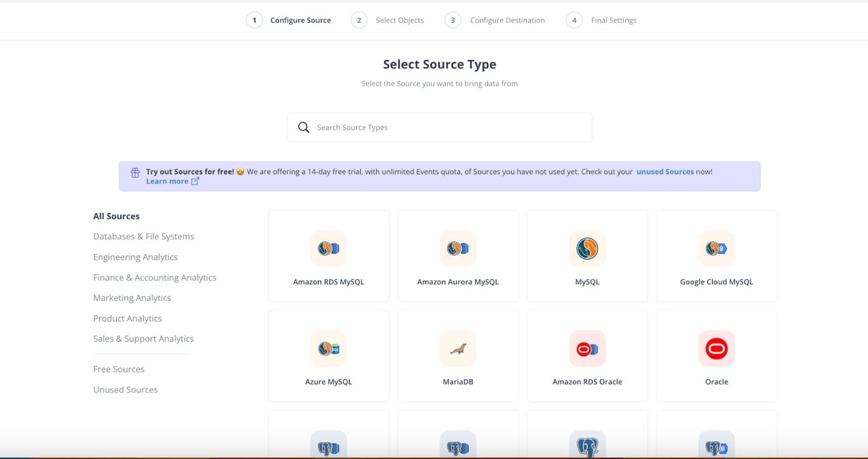This screenshot has height=459, width=868.
Task: Filter by Finance & Accounting Analytics
Action: 154,277
